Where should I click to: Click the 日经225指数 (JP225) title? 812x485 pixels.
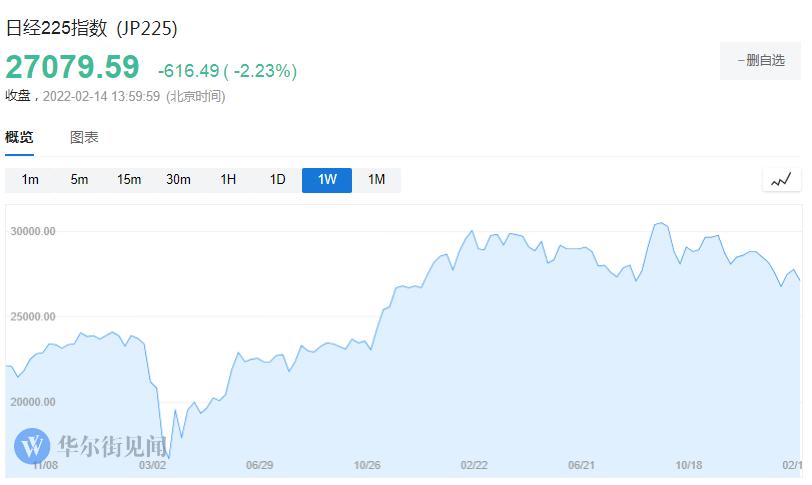pyautogui.click(x=91, y=28)
